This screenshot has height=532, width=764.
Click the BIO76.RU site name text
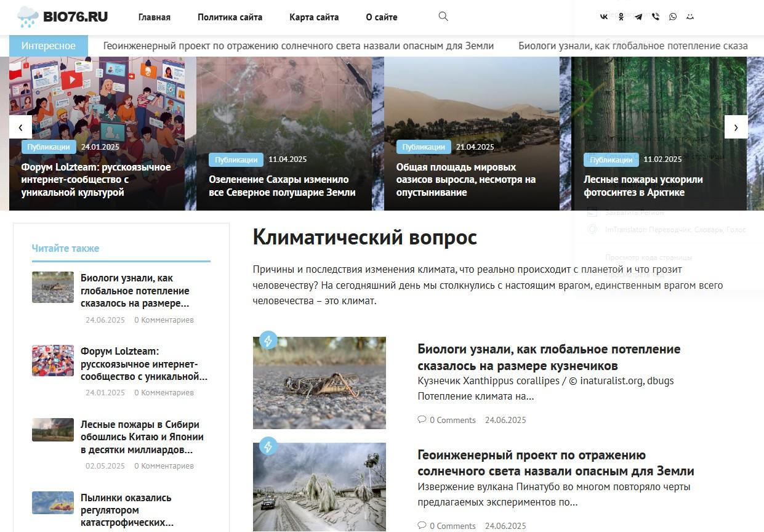point(76,17)
